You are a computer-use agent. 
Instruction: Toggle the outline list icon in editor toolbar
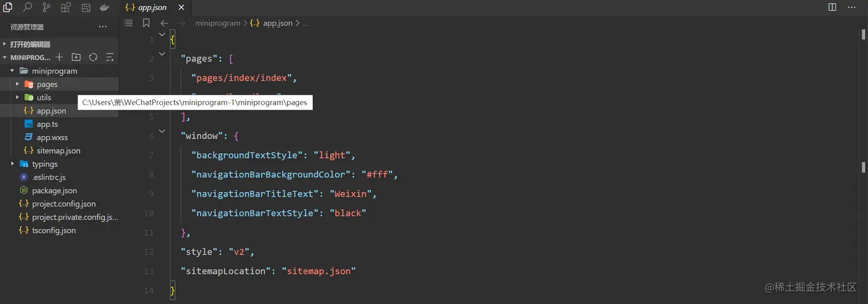(x=129, y=23)
